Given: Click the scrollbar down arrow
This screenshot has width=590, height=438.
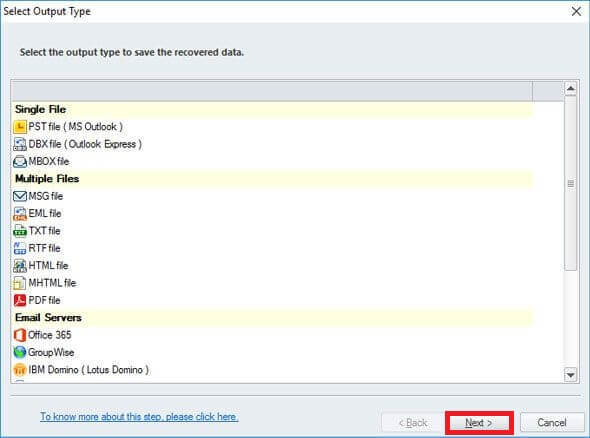Looking at the screenshot, I should pyautogui.click(x=571, y=375).
